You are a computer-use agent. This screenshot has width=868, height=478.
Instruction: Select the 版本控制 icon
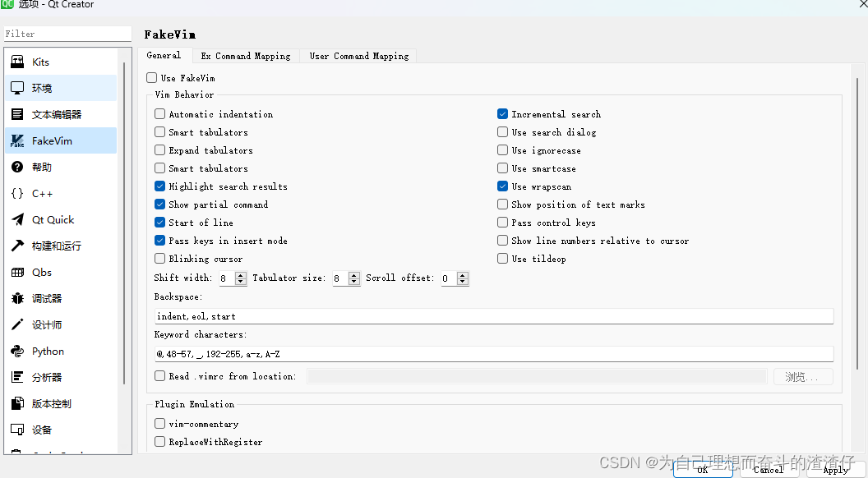click(x=18, y=403)
